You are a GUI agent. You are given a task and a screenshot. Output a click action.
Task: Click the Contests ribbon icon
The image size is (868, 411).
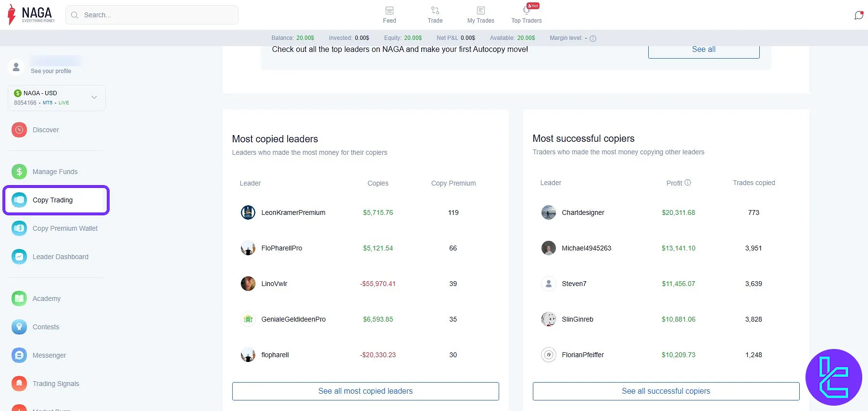(19, 327)
